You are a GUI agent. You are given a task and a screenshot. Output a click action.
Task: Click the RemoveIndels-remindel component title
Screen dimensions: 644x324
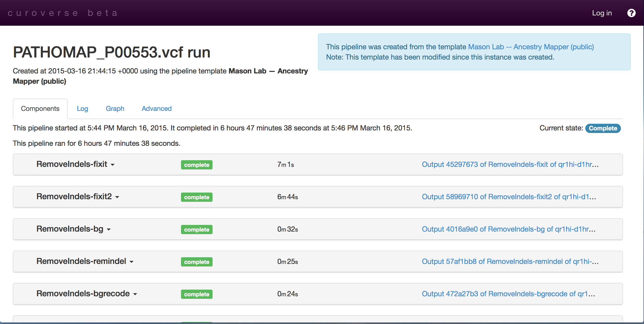point(81,261)
